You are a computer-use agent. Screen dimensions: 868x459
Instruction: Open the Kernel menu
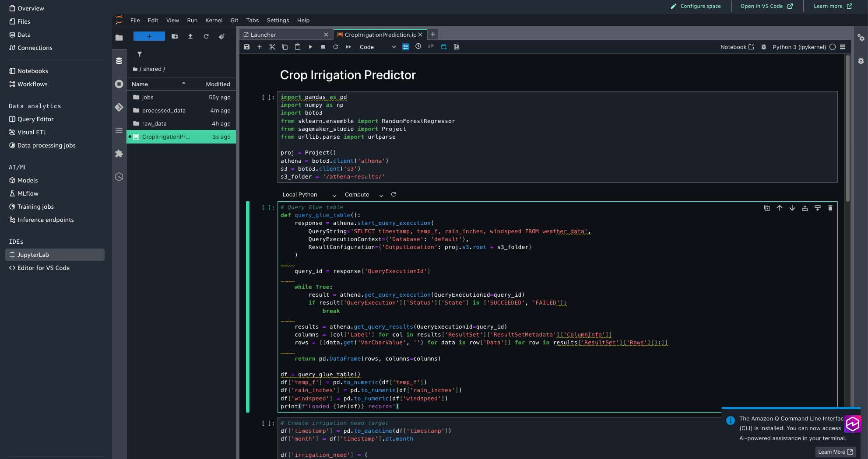tap(214, 20)
